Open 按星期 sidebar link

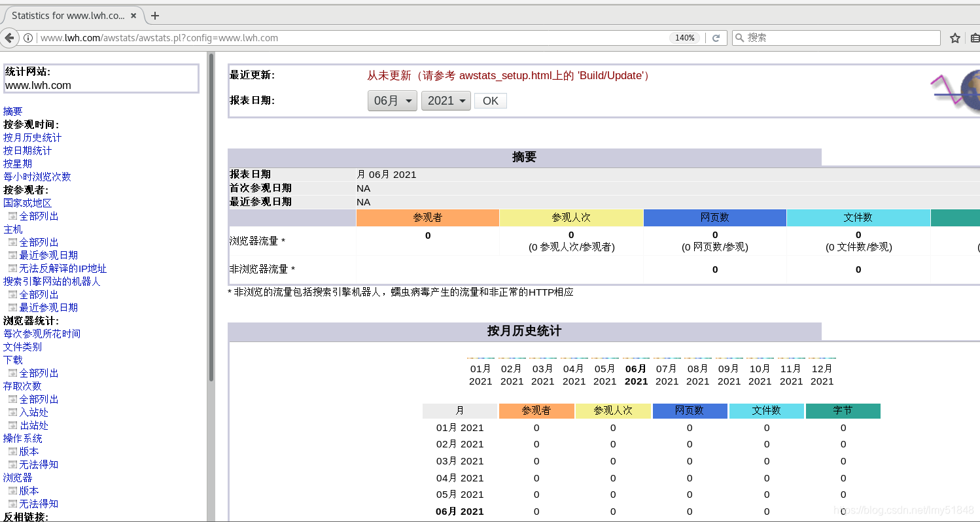[18, 164]
